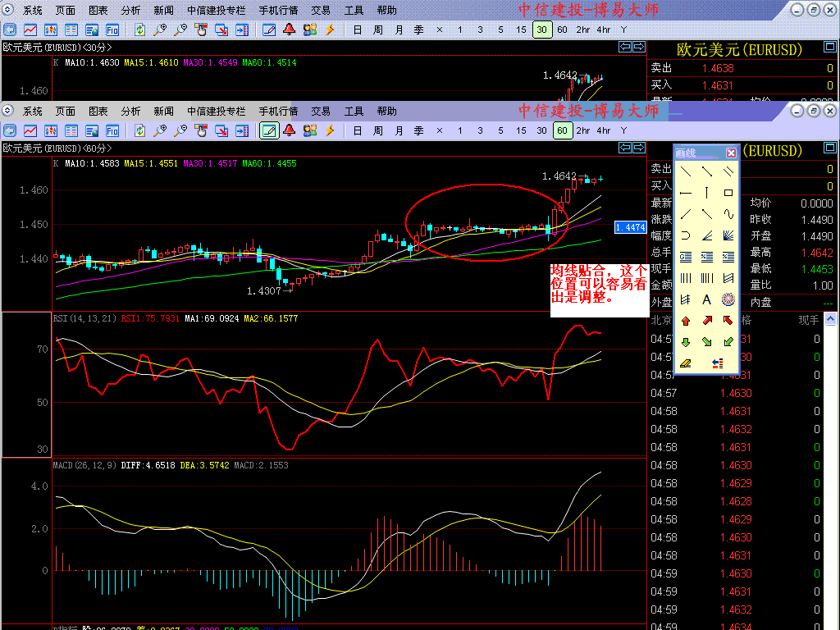Select the 4hr period in front window
The height and width of the screenshot is (630, 840).
click(604, 130)
